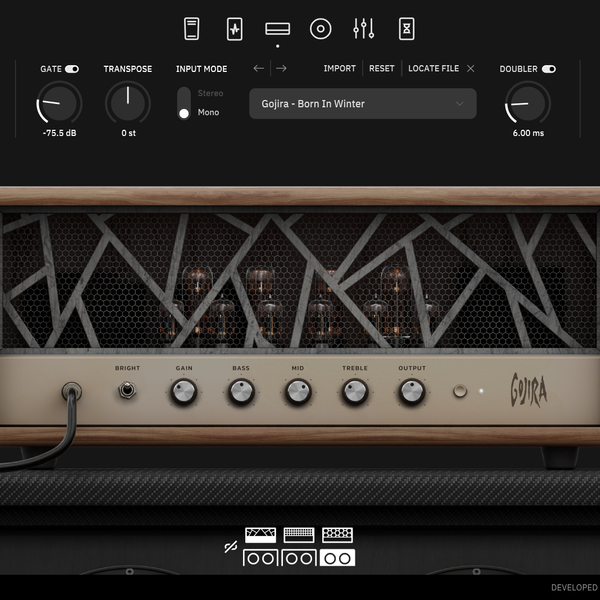Click the amp power button beside LED
The width and height of the screenshot is (600, 600).
(x=460, y=391)
